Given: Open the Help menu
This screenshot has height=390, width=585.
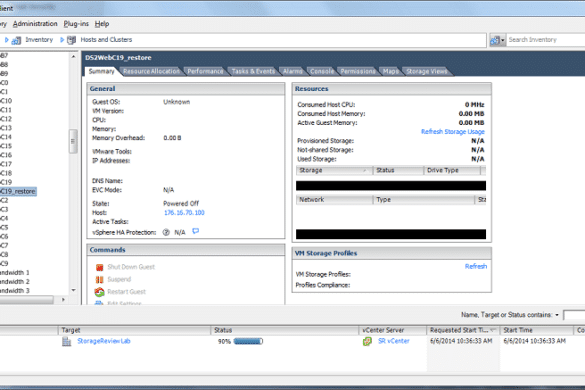Looking at the screenshot, I should coord(102,24).
